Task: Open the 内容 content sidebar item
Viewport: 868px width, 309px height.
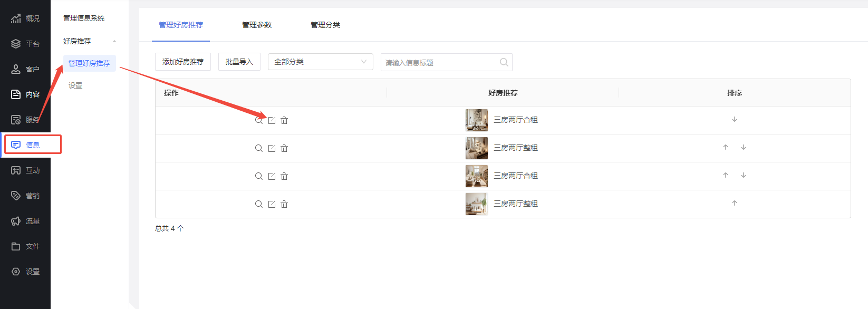Action: click(x=25, y=94)
